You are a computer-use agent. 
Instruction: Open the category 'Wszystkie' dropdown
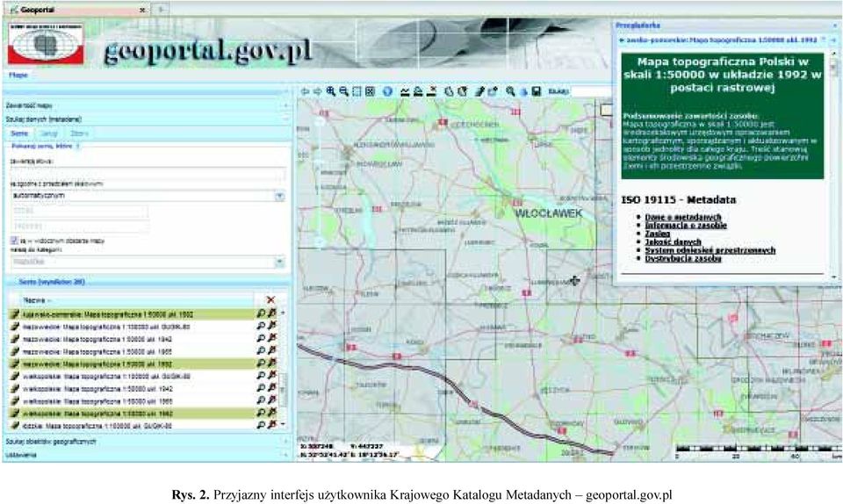279,262
